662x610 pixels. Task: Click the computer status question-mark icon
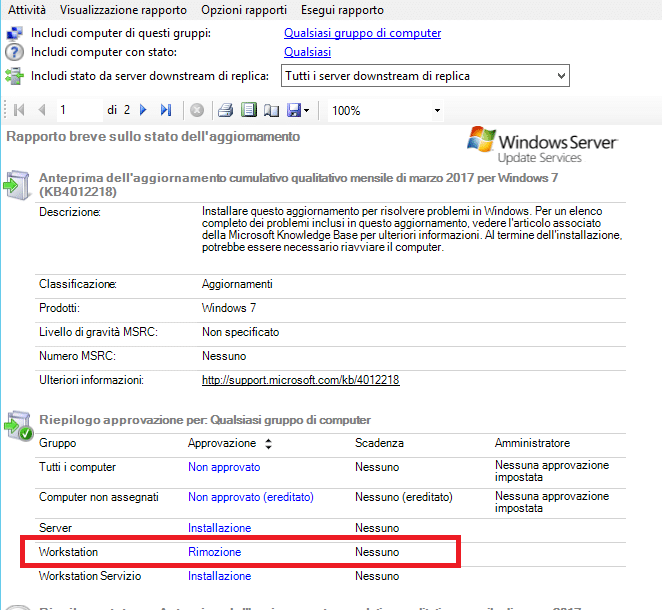[14, 52]
